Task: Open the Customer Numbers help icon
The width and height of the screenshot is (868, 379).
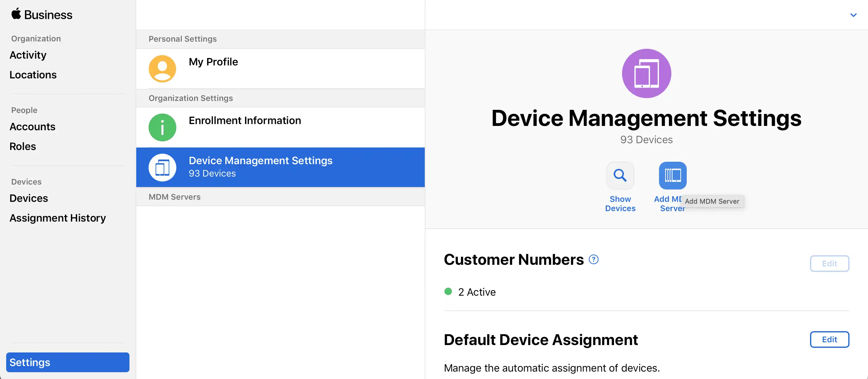Action: pos(593,259)
